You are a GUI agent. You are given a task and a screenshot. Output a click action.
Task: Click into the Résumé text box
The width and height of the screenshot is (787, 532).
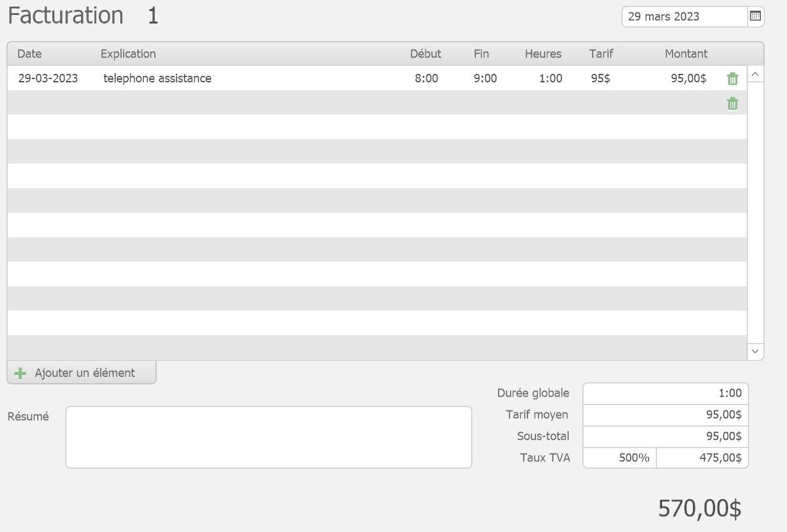(268, 437)
